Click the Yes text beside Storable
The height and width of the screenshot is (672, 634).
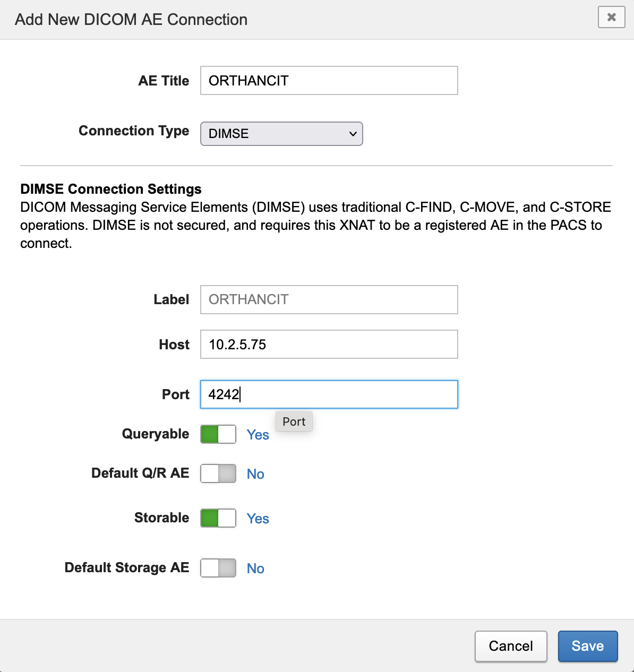[x=258, y=519]
